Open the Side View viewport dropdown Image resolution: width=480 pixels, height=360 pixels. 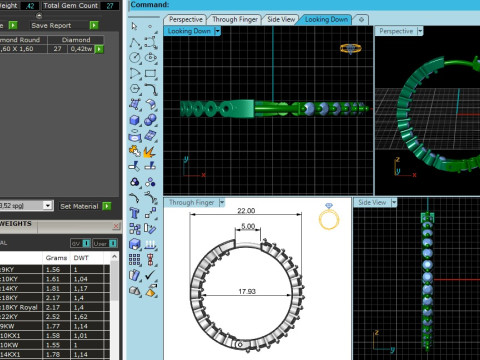coord(394,202)
